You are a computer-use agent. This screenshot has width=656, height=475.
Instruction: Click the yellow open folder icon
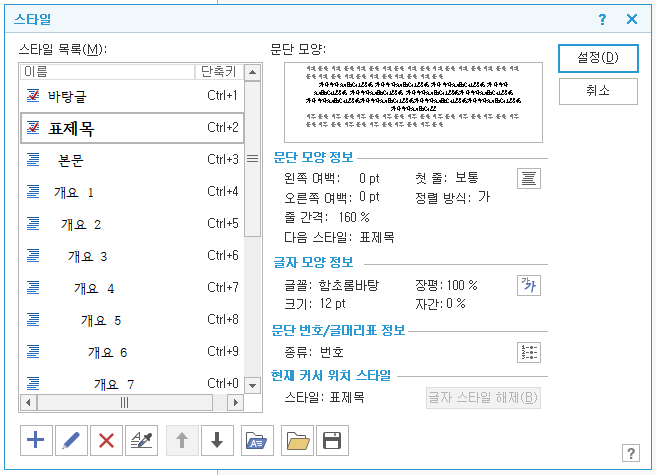coord(297,440)
